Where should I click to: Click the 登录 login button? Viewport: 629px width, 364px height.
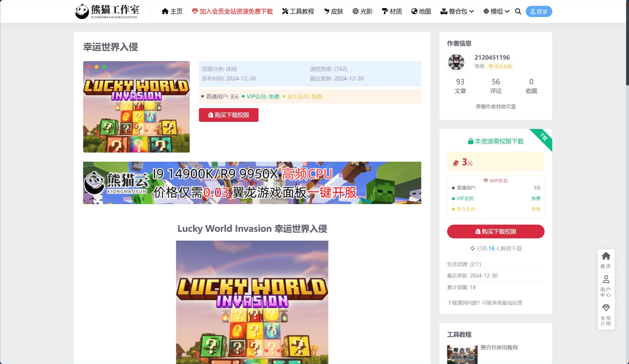[x=539, y=11]
